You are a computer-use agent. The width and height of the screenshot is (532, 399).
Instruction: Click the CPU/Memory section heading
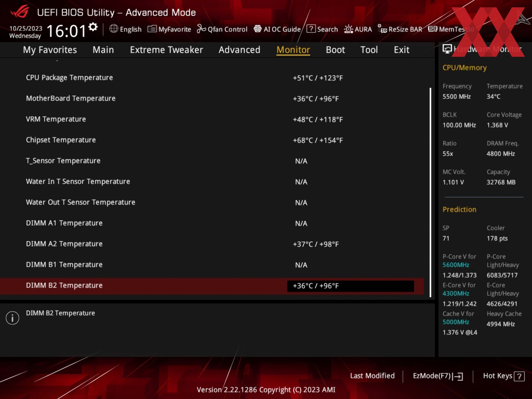pyautogui.click(x=464, y=68)
